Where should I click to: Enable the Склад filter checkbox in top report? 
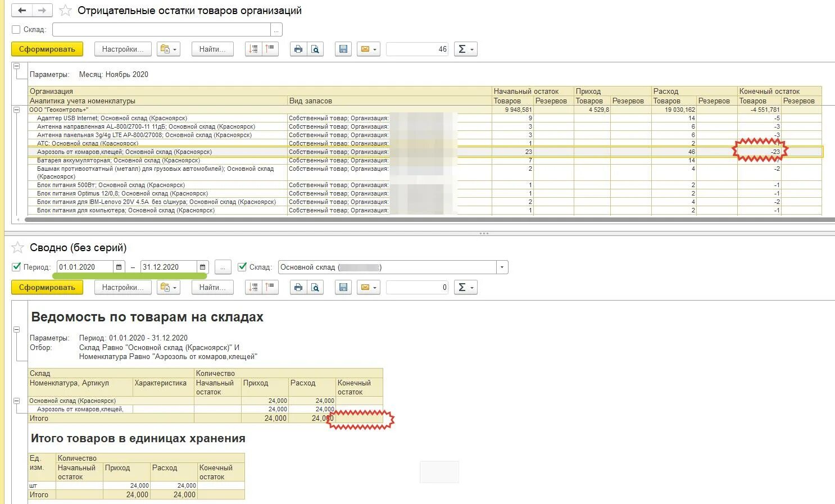(x=16, y=29)
